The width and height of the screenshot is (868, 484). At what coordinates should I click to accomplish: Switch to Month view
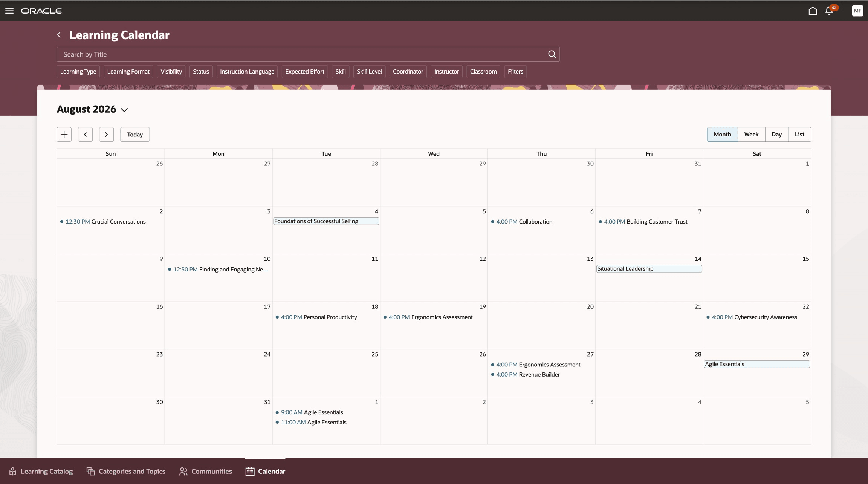point(722,135)
